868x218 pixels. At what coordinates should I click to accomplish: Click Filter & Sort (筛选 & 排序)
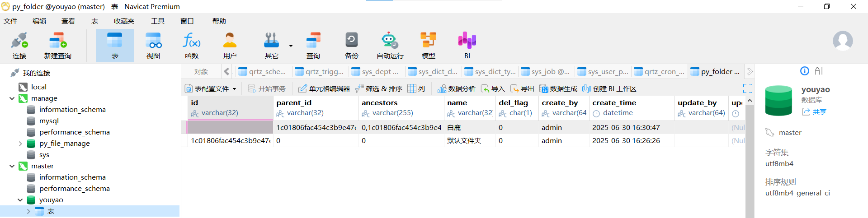coord(378,89)
